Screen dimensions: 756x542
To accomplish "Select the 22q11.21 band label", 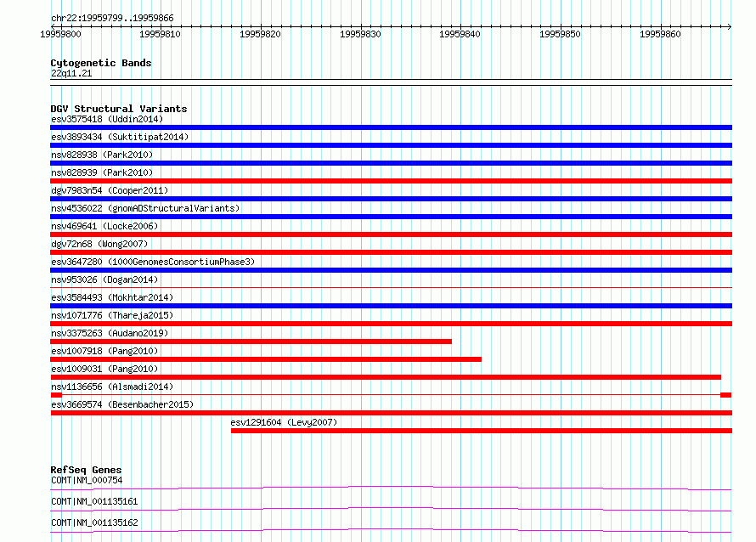I will [71, 73].
